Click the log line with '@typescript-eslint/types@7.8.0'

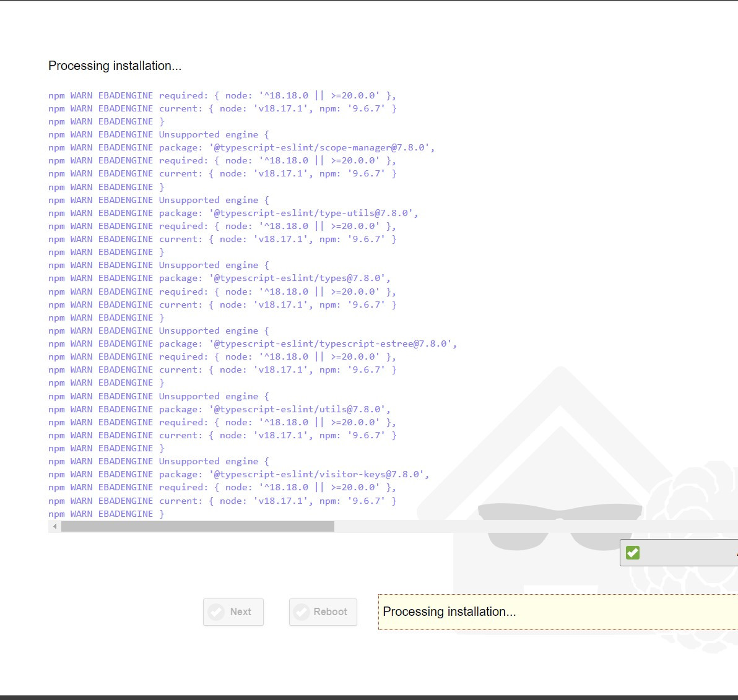(219, 279)
